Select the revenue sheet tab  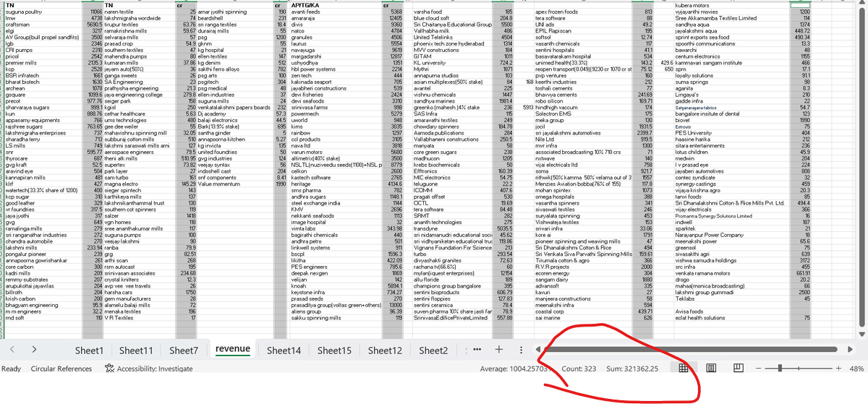coord(233,349)
